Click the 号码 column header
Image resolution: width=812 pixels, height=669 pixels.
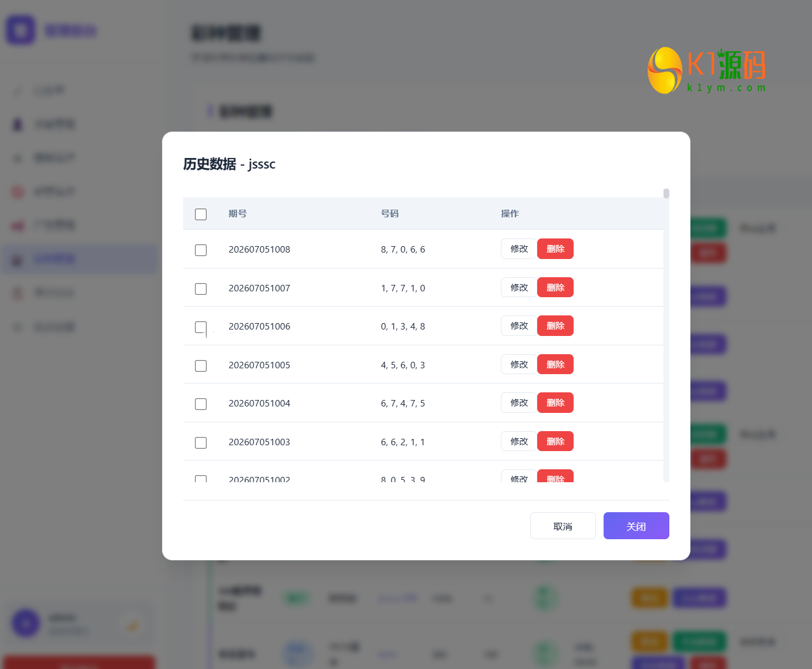point(390,214)
